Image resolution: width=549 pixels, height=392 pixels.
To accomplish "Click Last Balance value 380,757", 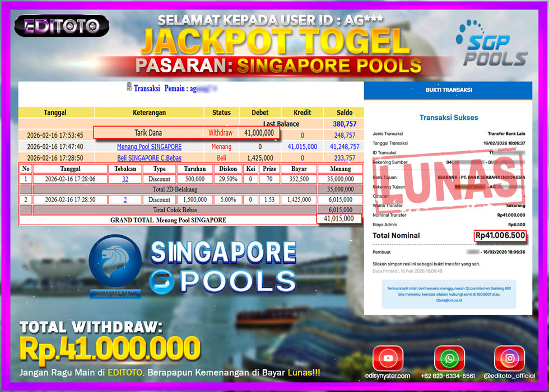I will point(345,124).
